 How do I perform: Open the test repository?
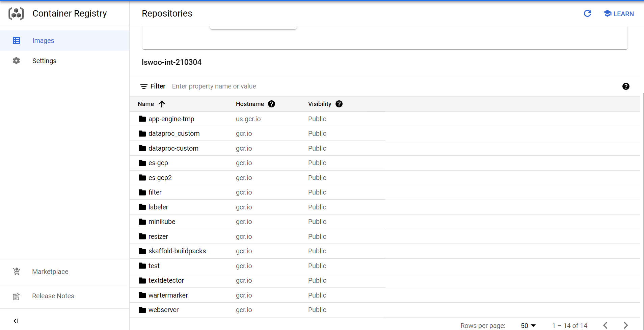(154, 266)
